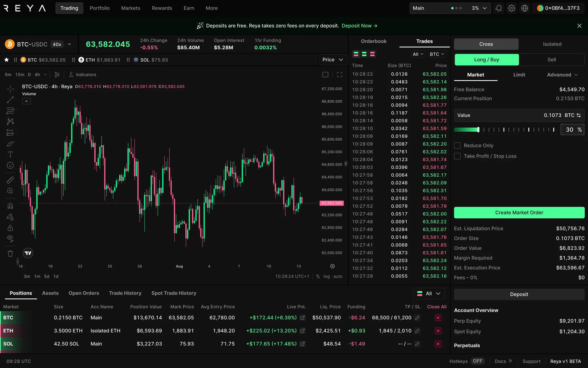The image size is (588, 368).
Task: Filter trades to buys only
Action: tap(364, 54)
